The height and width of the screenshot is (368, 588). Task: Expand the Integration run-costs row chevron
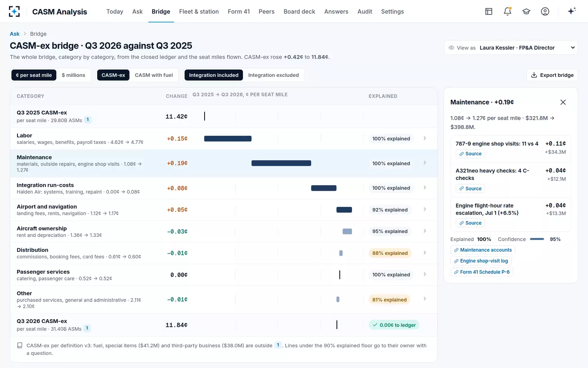(x=425, y=188)
